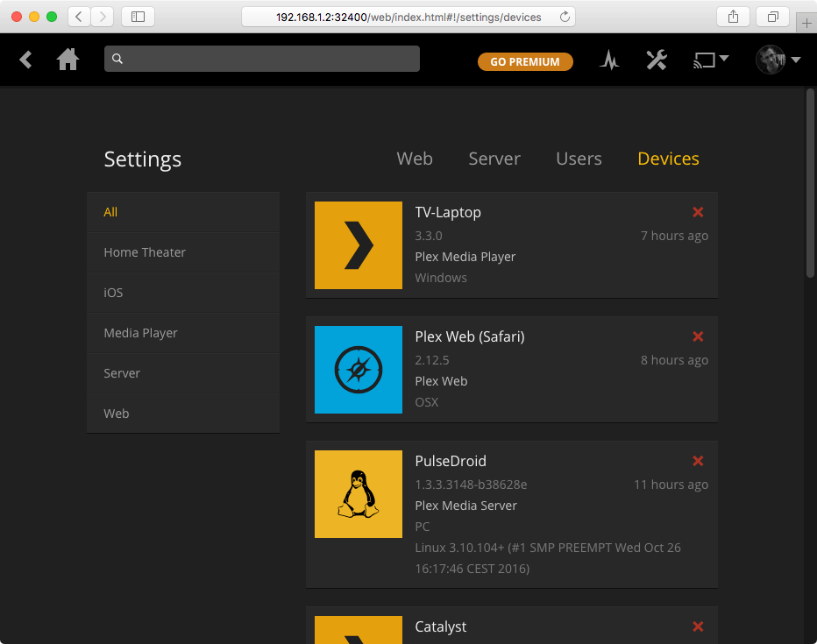The image size is (817, 644).
Task: Open the cast player icon
Action: click(705, 60)
